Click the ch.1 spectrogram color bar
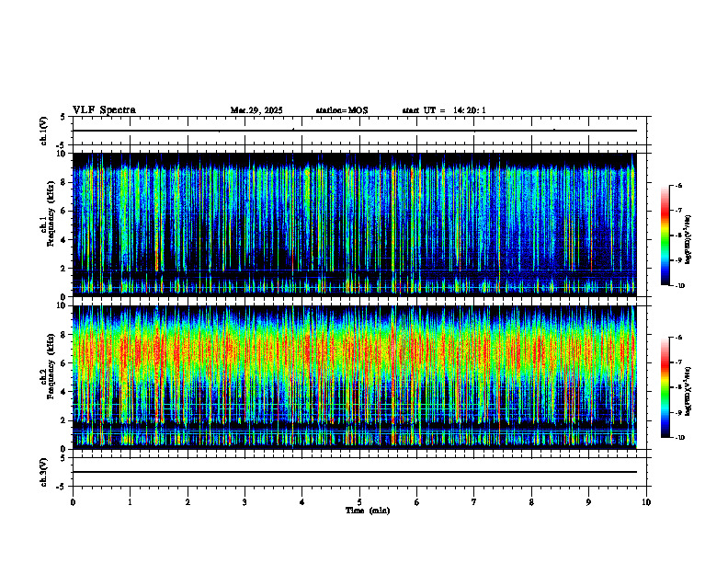The image size is (728, 563). 665,236
